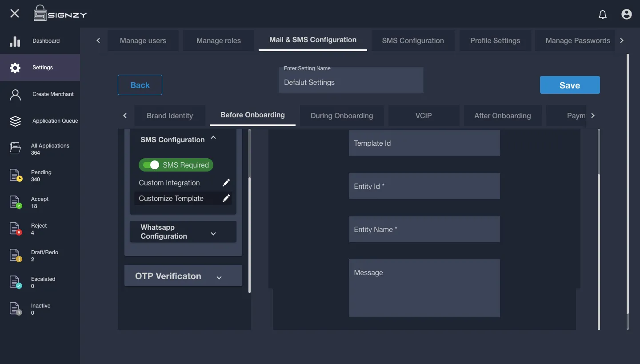Click the Entity Id field
This screenshot has height=364, width=640.
click(424, 186)
